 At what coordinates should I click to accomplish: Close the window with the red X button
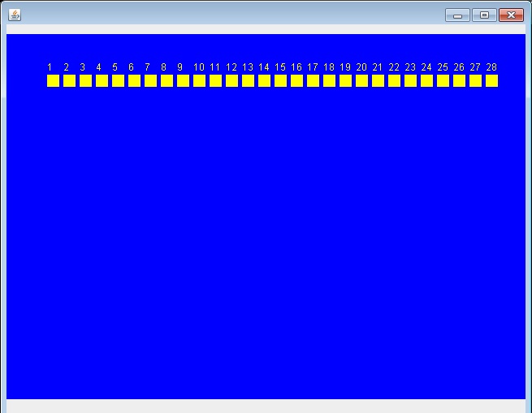[511, 15]
